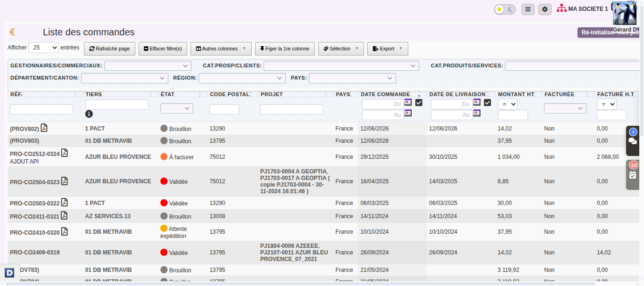This screenshot has width=644, height=286.
Task: Click Effacer filtre(s) button
Action: click(163, 49)
